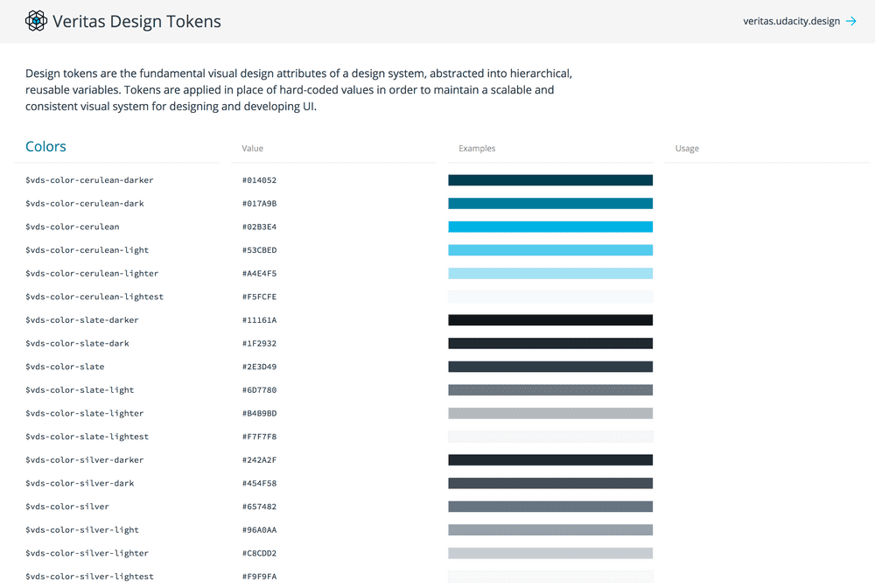Screen dimensions: 875x588
Task: Click the Value column header
Action: click(252, 148)
